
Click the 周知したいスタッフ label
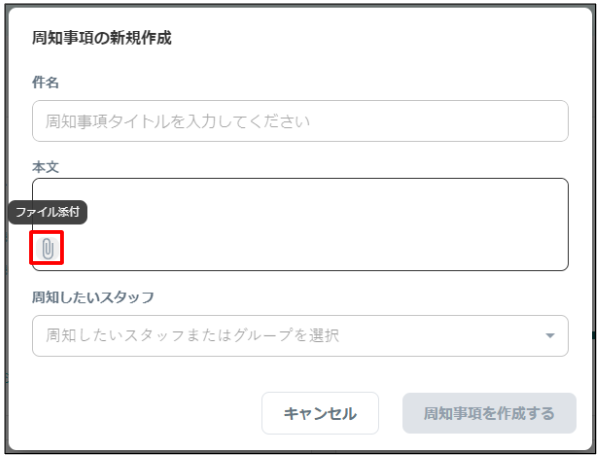click(93, 297)
